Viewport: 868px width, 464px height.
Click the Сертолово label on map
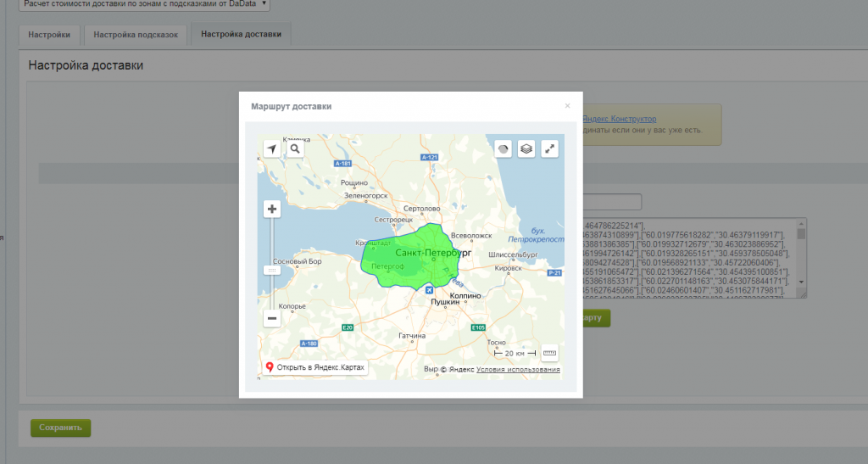point(422,209)
